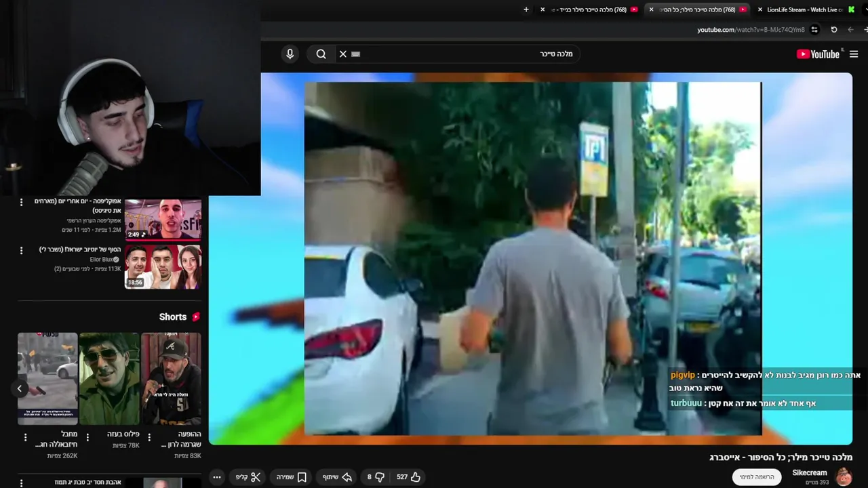Image resolution: width=868 pixels, height=488 pixels.
Task: Click the main video player area
Action: (x=530, y=258)
